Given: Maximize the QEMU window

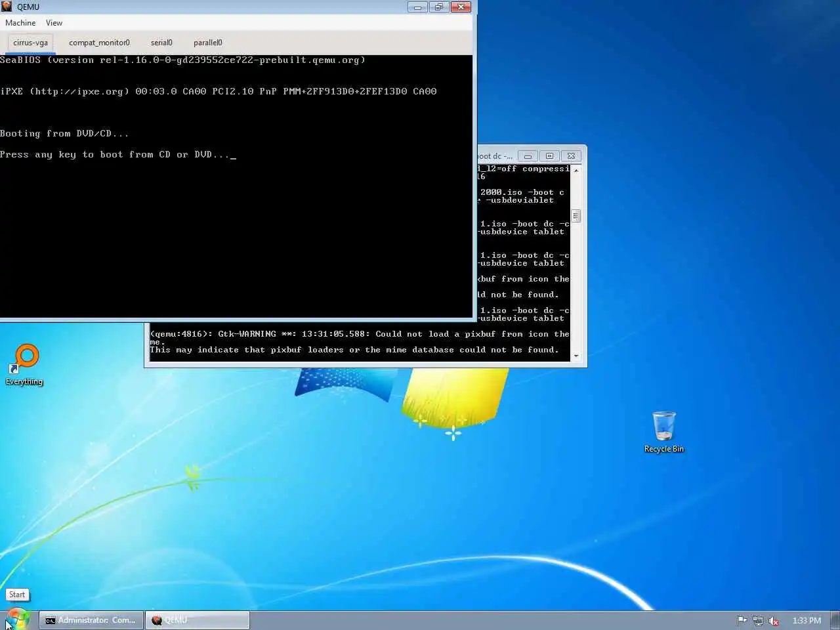Looking at the screenshot, I should pos(439,7).
